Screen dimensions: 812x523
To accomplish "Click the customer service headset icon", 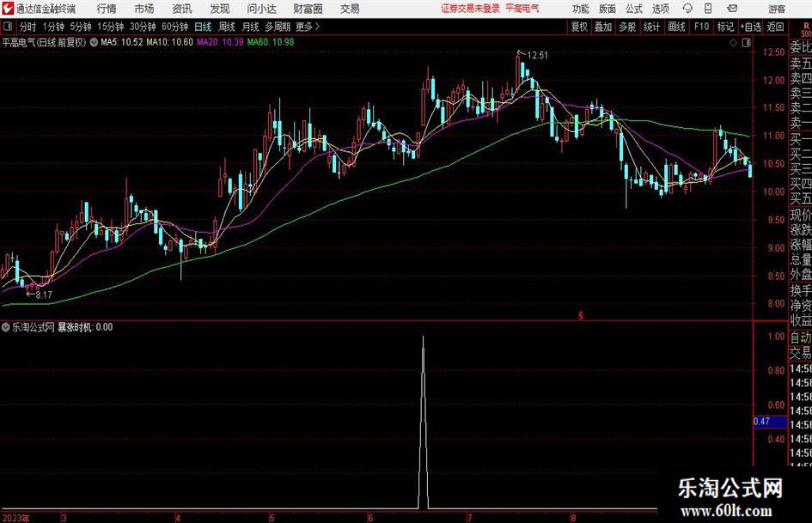I will [x=687, y=9].
